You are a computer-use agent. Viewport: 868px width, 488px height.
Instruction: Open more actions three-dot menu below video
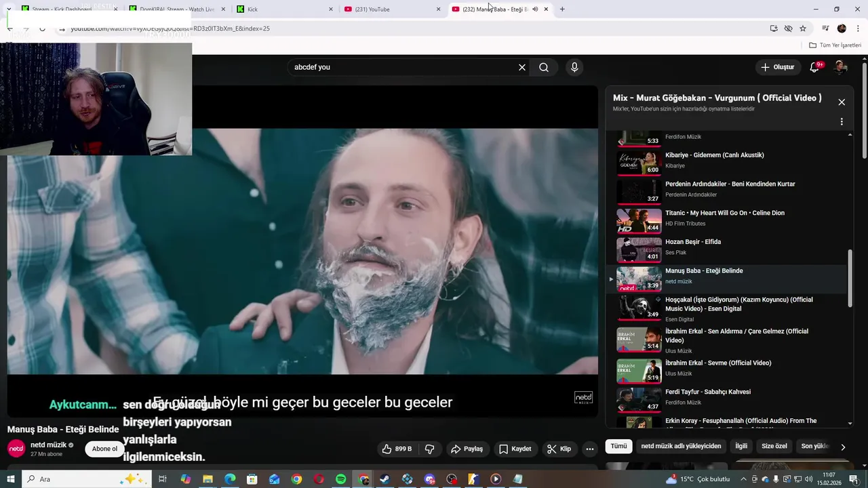(x=590, y=449)
